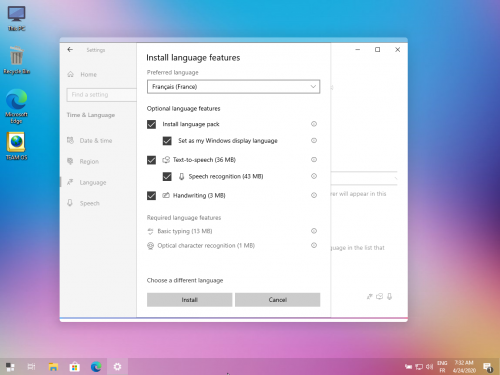Open Edge browser from the taskbar
Screen dimensions: 500x375
pyautogui.click(x=96, y=367)
